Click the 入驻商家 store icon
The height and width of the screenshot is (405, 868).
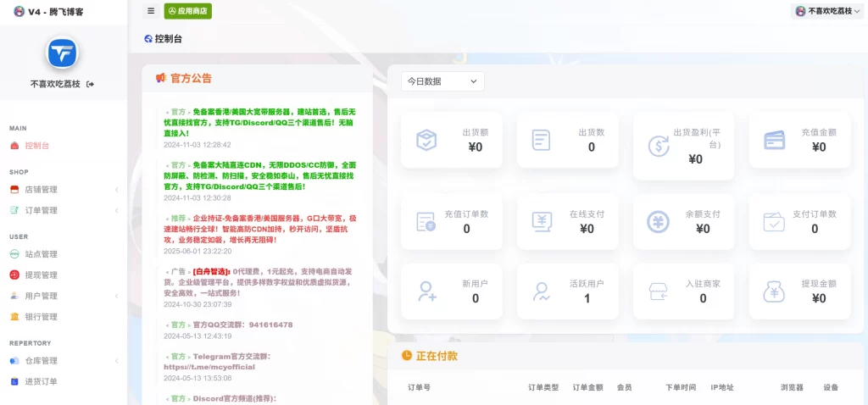click(x=658, y=291)
